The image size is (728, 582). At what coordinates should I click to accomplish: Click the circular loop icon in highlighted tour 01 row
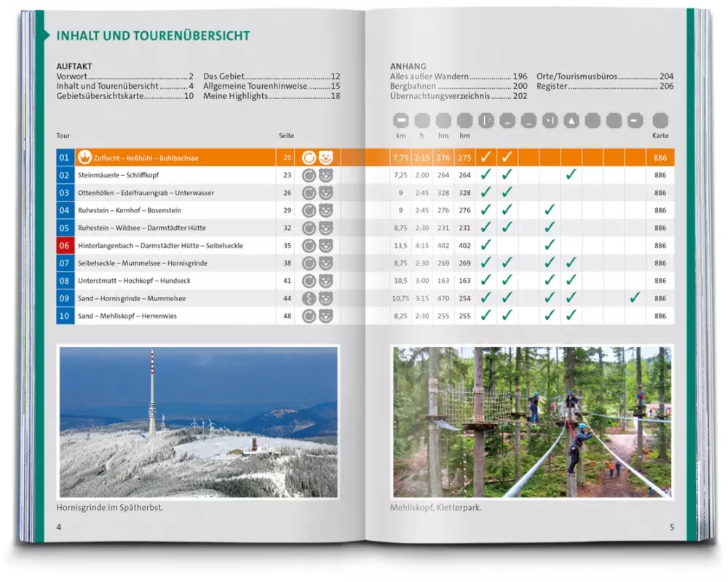pos(309,158)
